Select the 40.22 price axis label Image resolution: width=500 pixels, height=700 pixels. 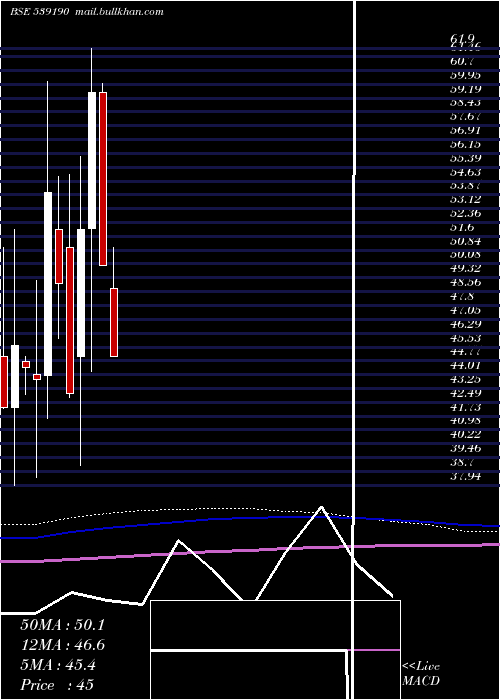[465, 434]
